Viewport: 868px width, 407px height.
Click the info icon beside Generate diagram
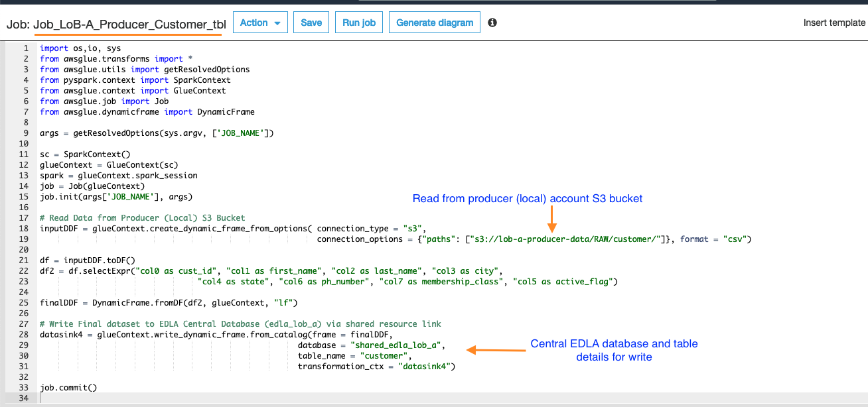pos(492,23)
